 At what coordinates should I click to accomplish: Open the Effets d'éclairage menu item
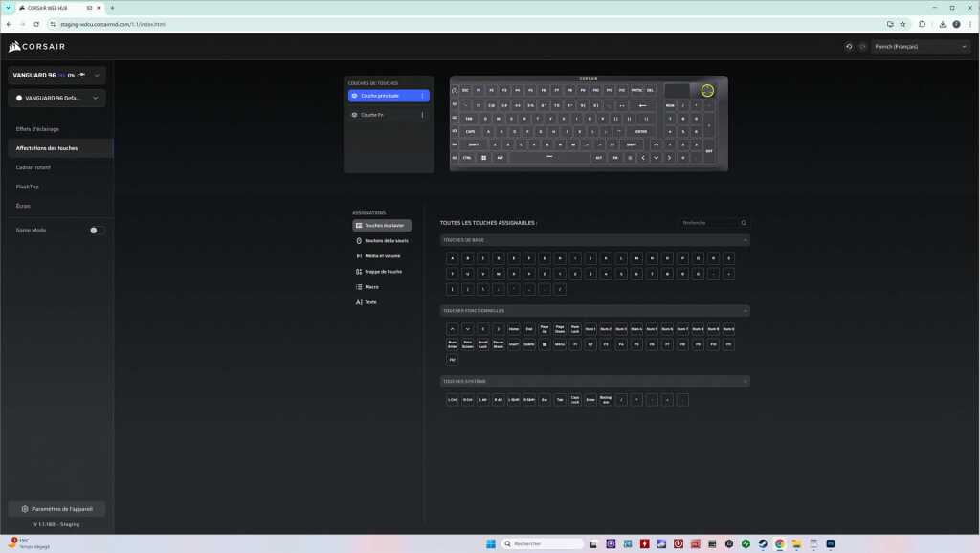click(38, 129)
